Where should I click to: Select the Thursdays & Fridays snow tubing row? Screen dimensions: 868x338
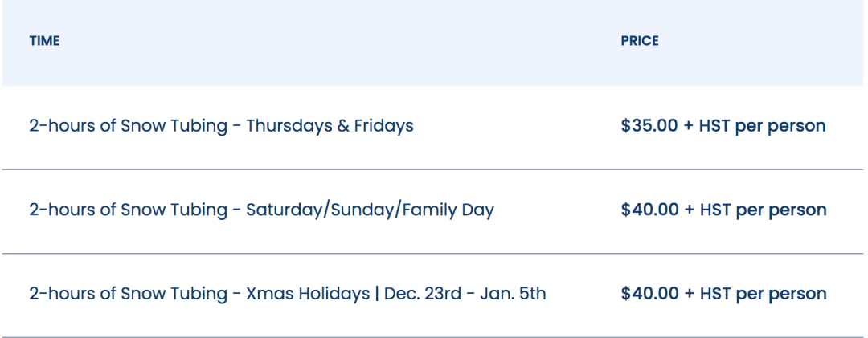tap(433, 127)
